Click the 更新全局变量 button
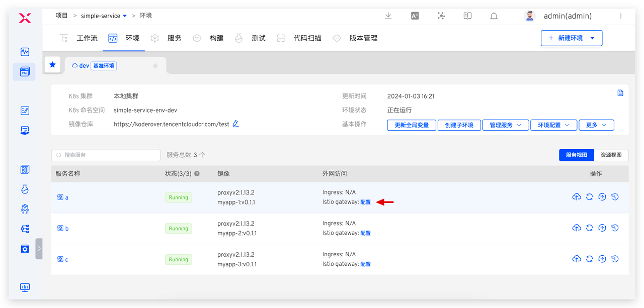Screen dimensions: 644x308 point(412,125)
